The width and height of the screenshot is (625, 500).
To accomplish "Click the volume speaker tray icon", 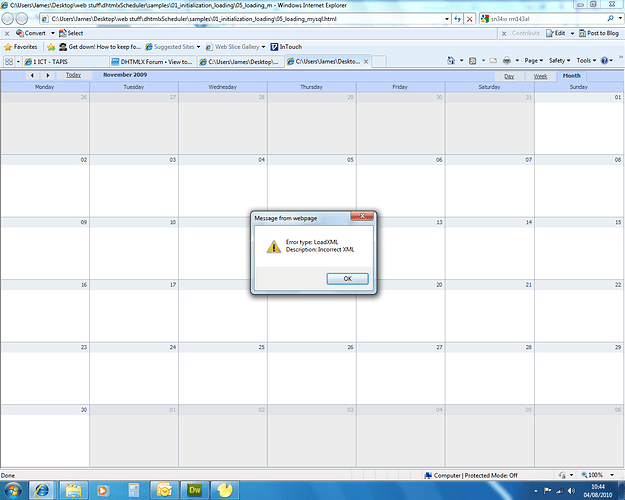I will tap(571, 491).
